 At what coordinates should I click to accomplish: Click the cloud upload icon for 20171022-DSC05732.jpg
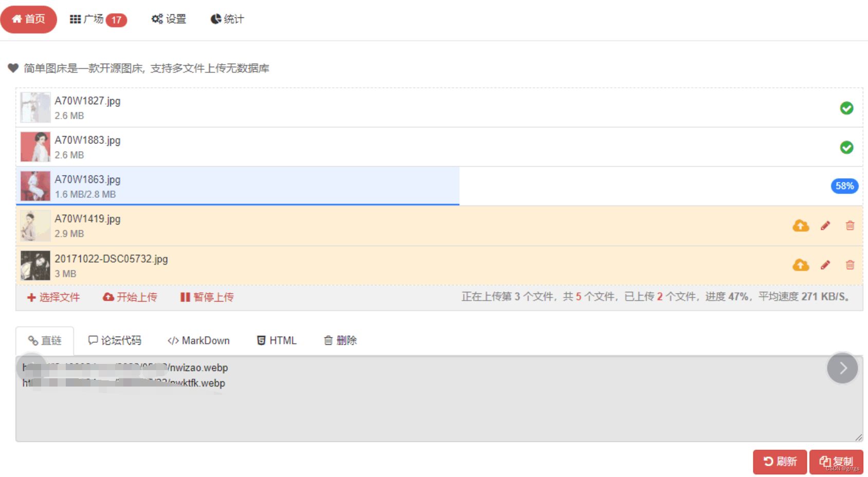[x=800, y=265]
